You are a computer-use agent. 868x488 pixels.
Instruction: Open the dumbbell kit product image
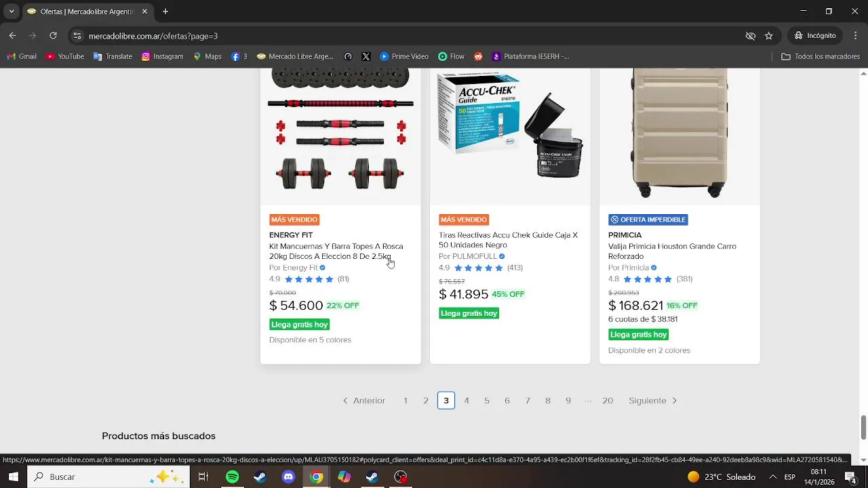[340, 136]
